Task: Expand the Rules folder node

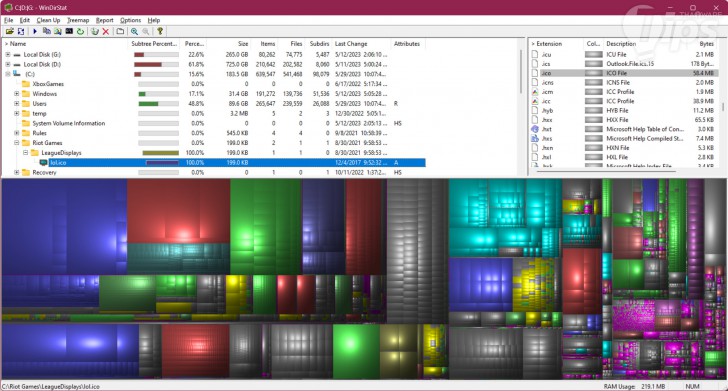Action: click(17, 133)
